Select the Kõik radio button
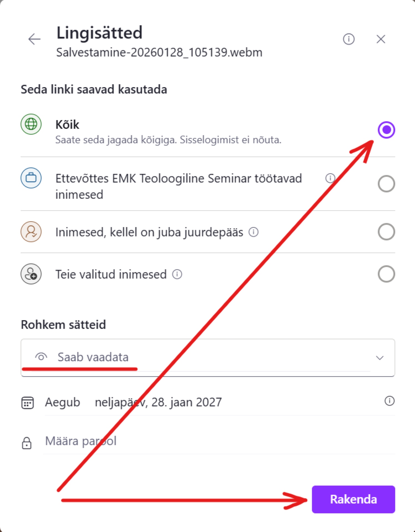The height and width of the screenshot is (532, 415). click(x=386, y=130)
